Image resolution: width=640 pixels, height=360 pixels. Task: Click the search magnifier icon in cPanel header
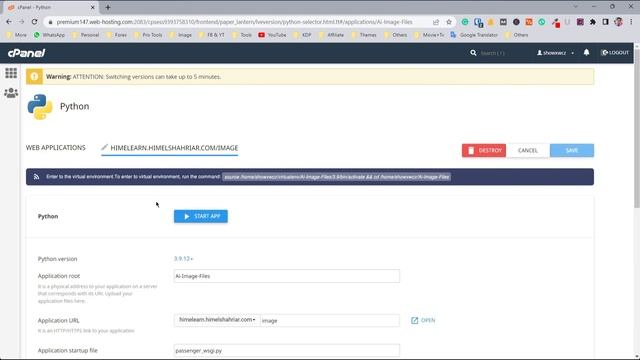[473, 53]
